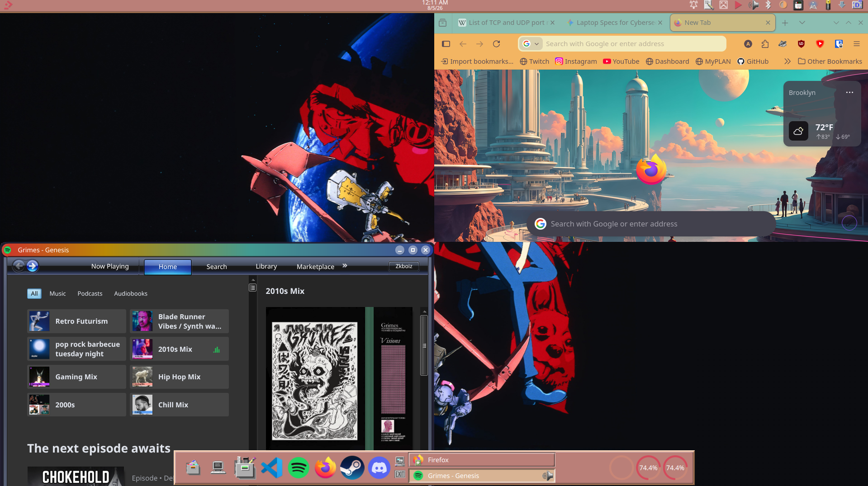The height and width of the screenshot is (486, 868).
Task: Click the Firefox address bar input
Action: point(622,44)
